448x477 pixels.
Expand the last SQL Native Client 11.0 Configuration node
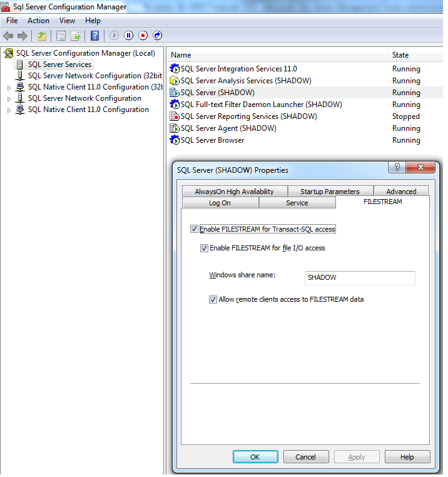9,110
